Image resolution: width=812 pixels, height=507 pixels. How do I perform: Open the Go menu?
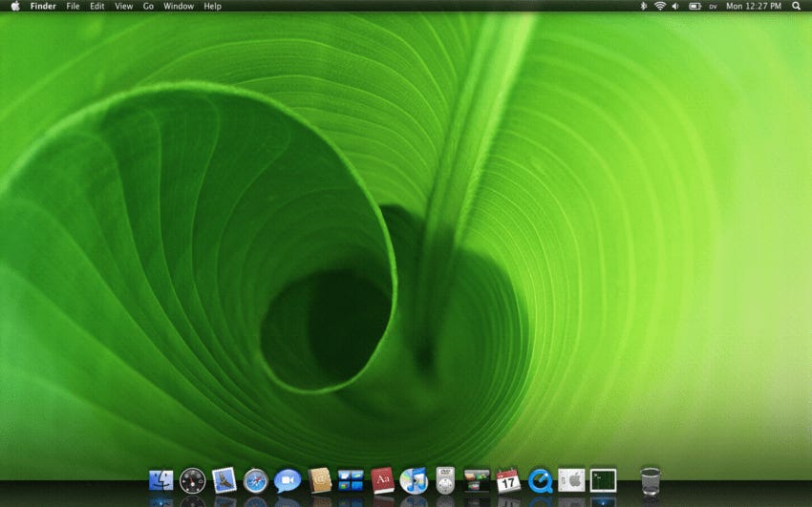pos(148,7)
